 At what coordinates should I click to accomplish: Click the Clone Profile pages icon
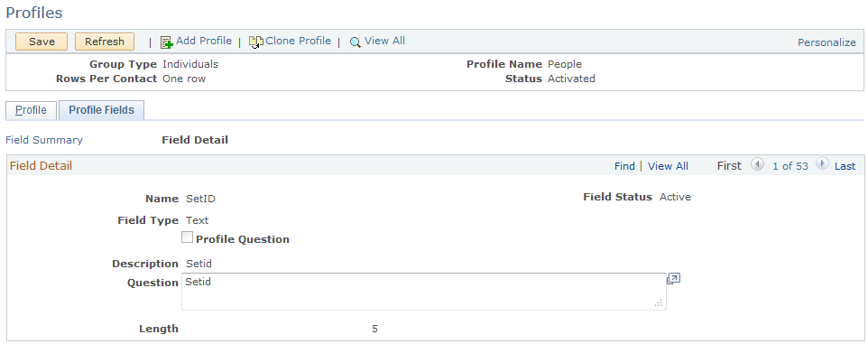click(255, 42)
